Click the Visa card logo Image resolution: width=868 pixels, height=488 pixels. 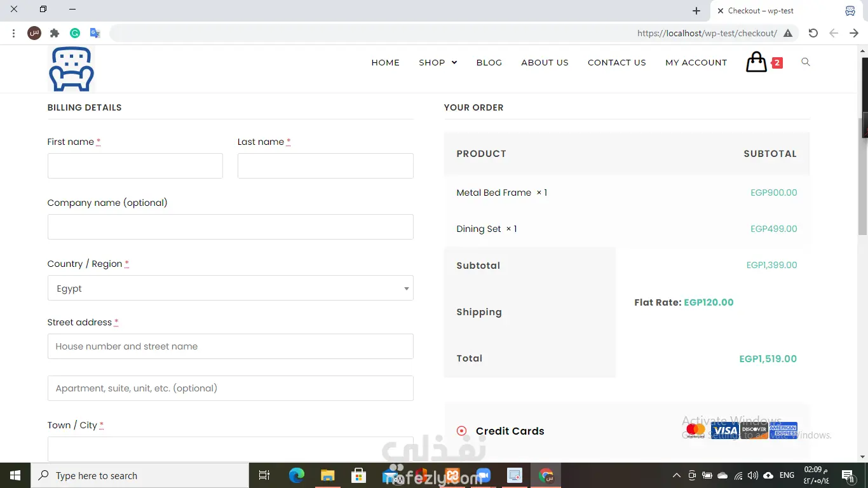click(x=724, y=430)
